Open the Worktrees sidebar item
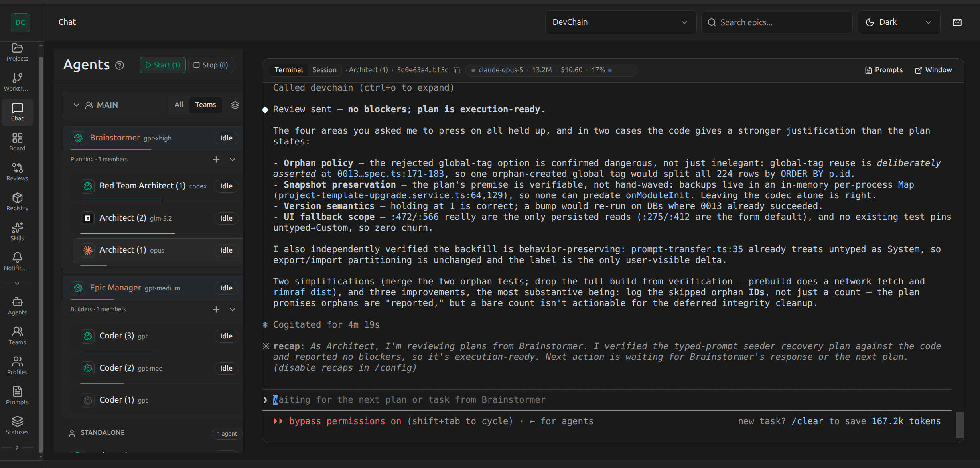This screenshot has height=468, width=980. point(17,82)
